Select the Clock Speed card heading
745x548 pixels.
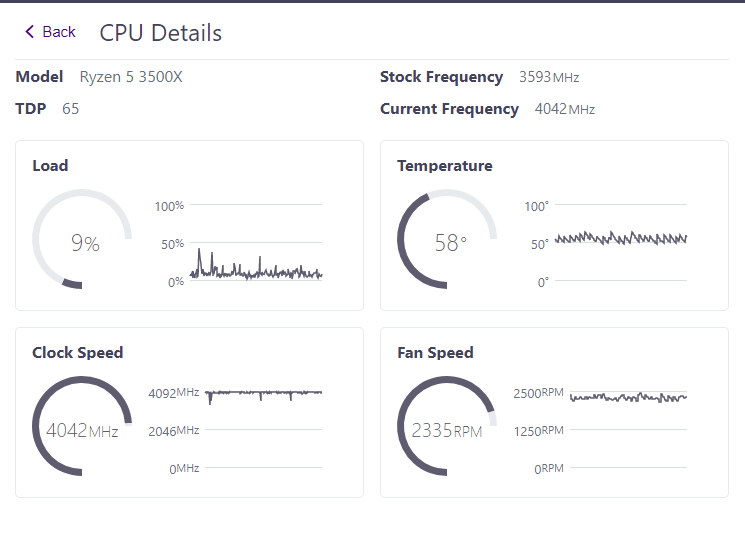click(x=78, y=353)
